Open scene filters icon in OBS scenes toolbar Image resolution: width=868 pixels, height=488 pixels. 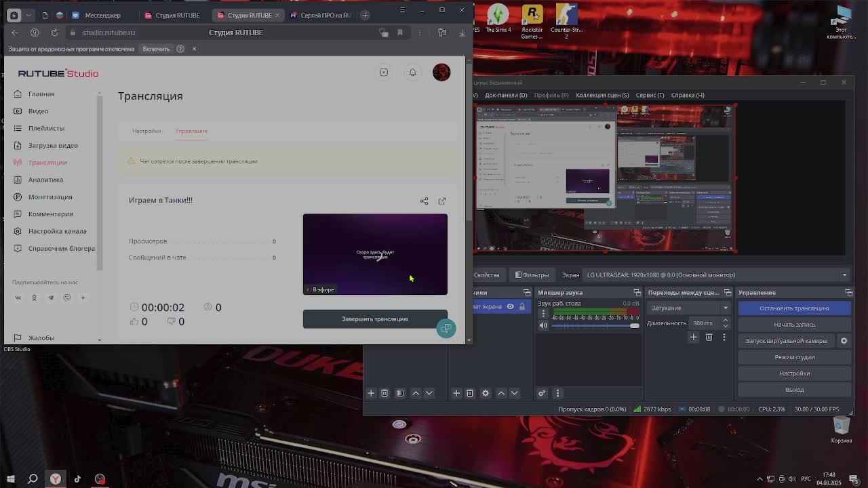400,393
